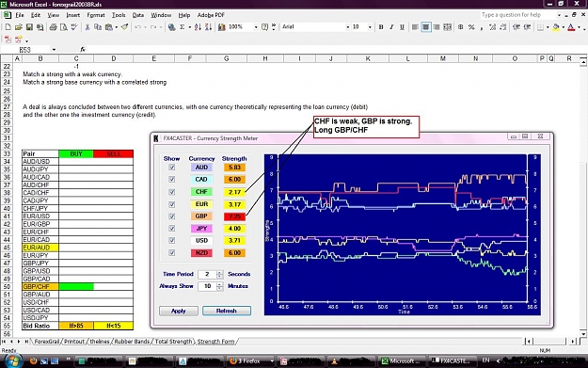Viewport: 588px width, 368px height.
Task: Print the sheet using the printer icon
Action: pyautogui.click(x=54, y=27)
